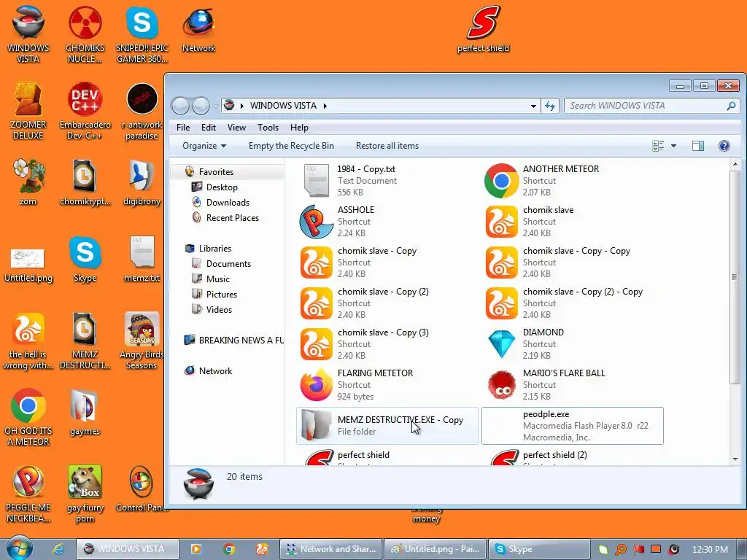
Task: Change view with the views button
Action: point(658,146)
